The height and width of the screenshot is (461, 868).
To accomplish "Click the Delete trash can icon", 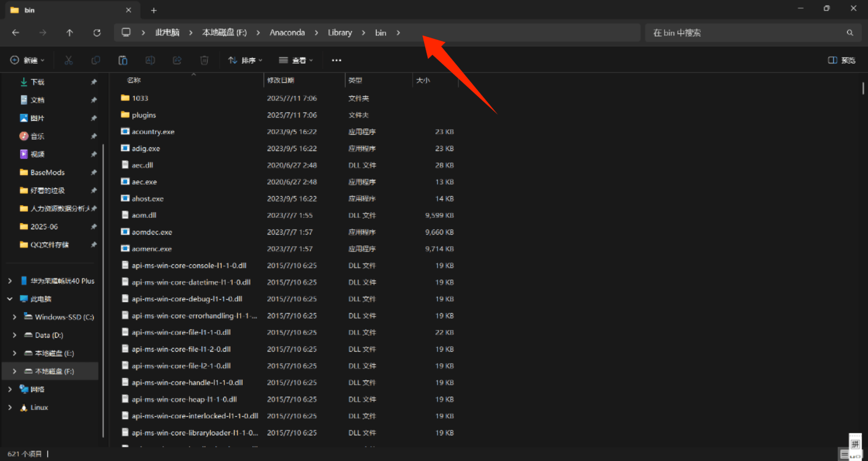I will pos(204,60).
